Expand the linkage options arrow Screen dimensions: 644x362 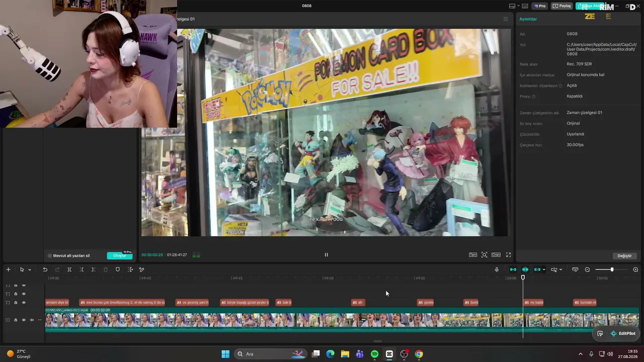click(x=544, y=269)
